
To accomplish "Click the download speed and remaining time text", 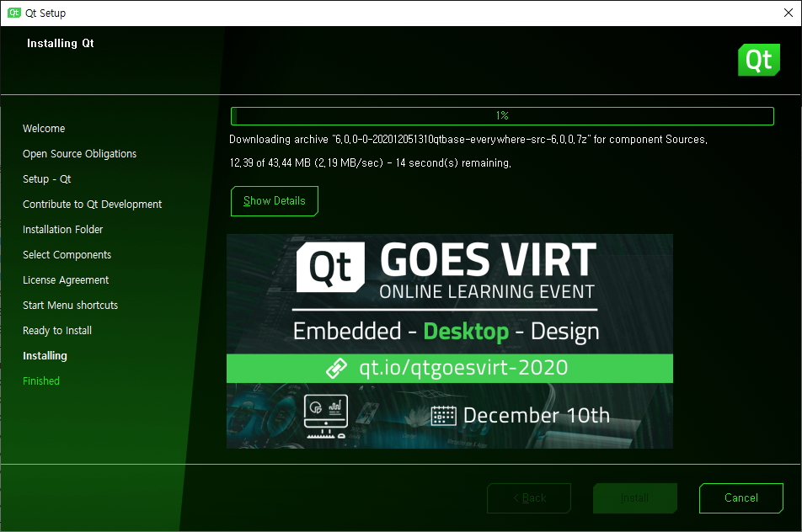I will (x=371, y=163).
